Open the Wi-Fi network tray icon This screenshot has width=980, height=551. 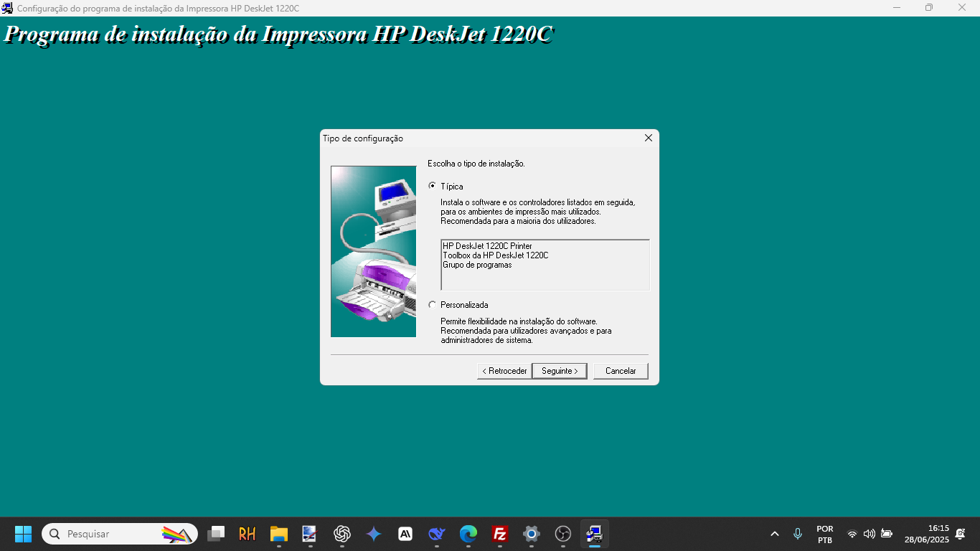(x=852, y=534)
